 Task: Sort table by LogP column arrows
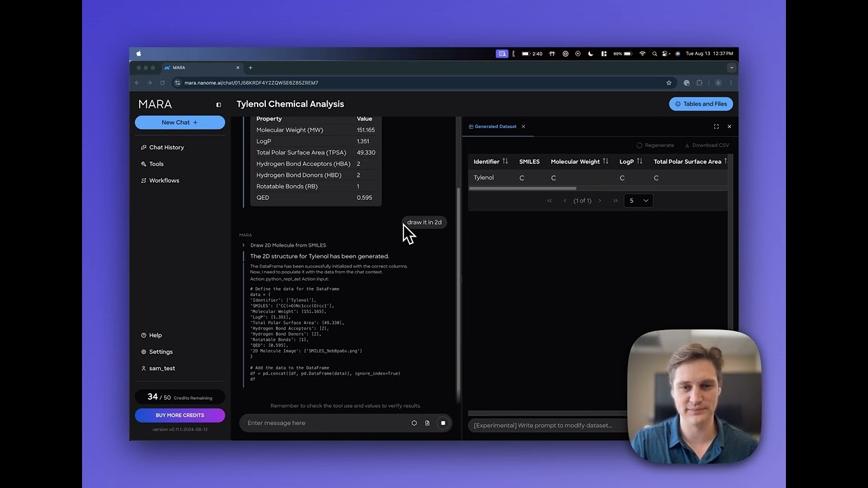click(639, 161)
